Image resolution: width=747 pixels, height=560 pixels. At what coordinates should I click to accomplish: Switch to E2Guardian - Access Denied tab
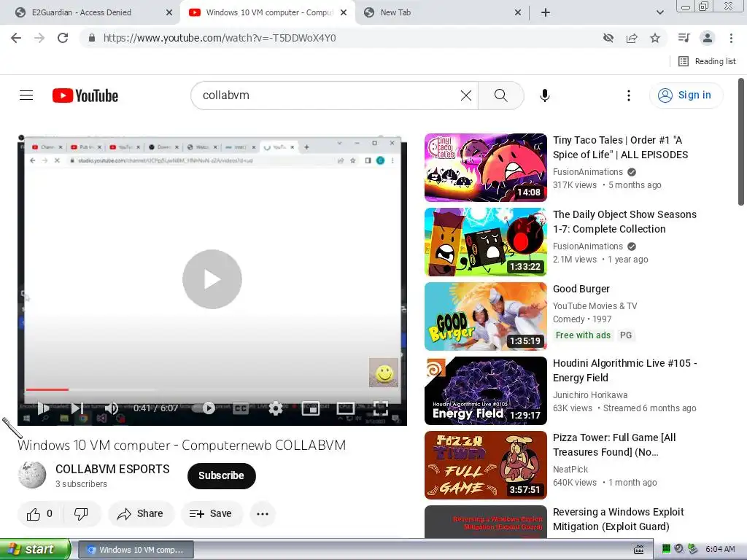[x=82, y=12]
